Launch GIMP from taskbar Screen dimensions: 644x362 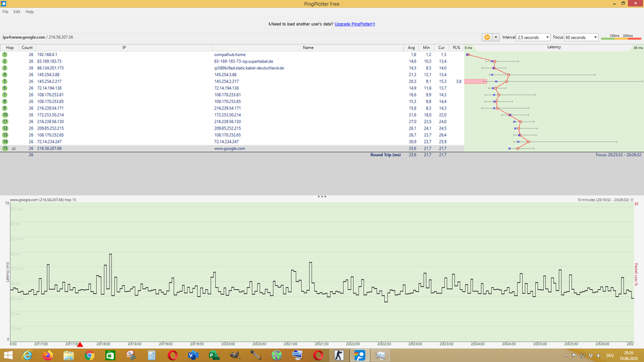pyautogui.click(x=235, y=356)
